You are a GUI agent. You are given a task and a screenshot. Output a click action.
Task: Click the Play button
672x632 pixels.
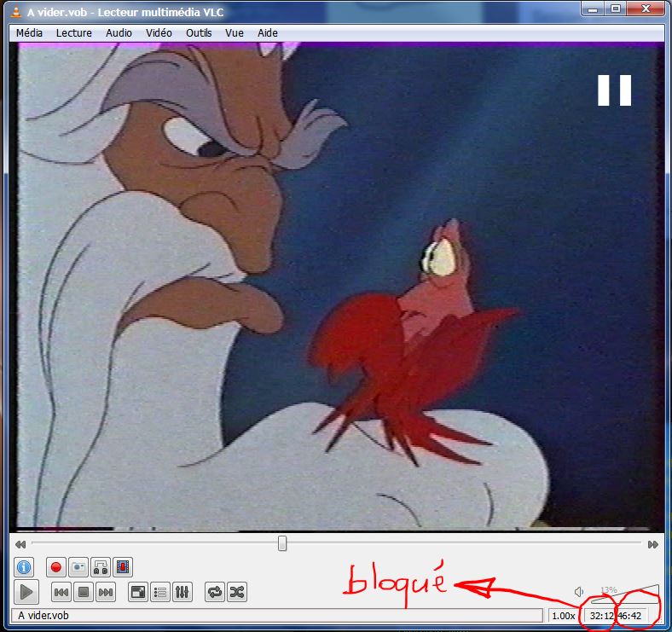26,592
